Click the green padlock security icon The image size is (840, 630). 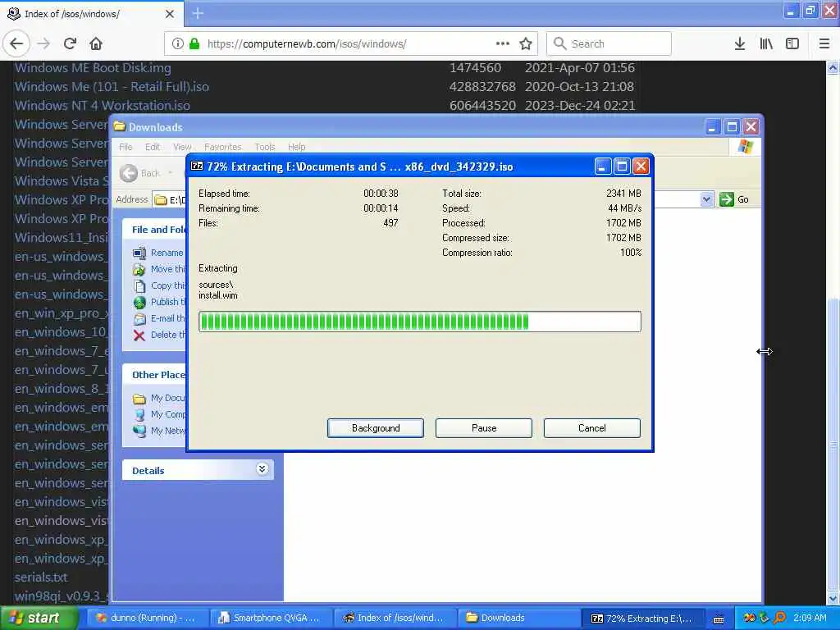tap(194, 43)
